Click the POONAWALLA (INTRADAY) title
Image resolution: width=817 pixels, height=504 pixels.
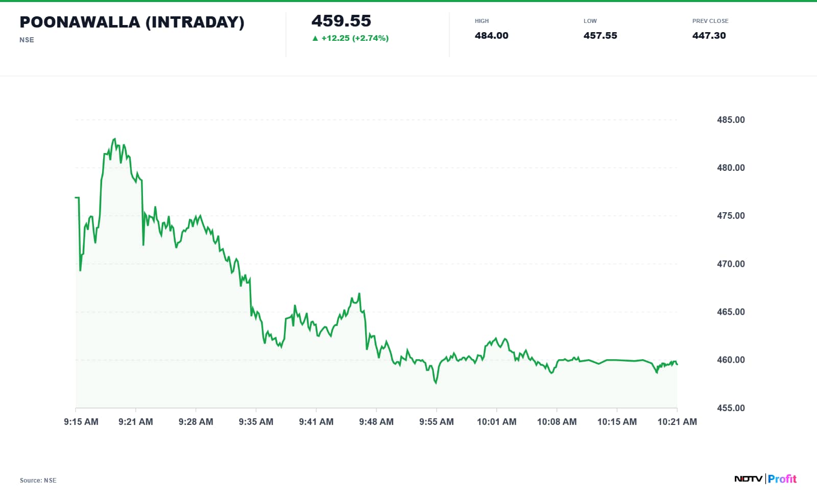pos(132,22)
